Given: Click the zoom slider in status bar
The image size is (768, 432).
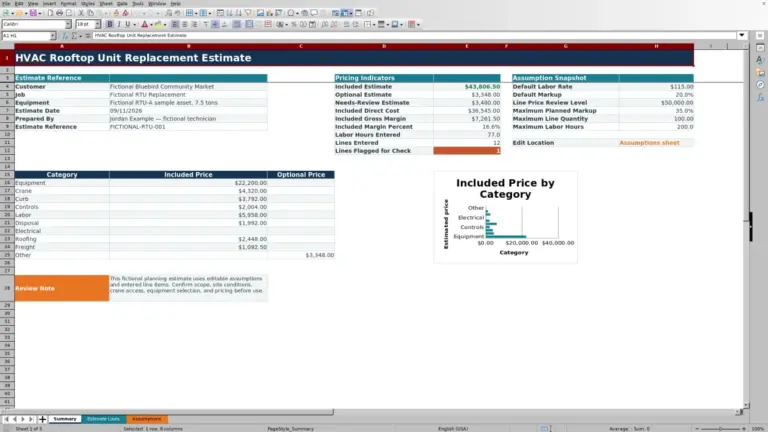Looking at the screenshot, I should pos(720,429).
